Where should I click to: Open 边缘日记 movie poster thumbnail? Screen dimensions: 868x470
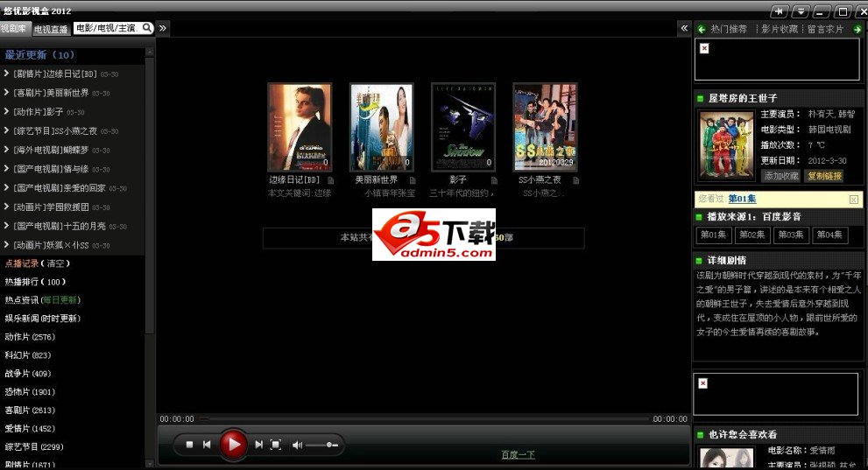(x=300, y=127)
